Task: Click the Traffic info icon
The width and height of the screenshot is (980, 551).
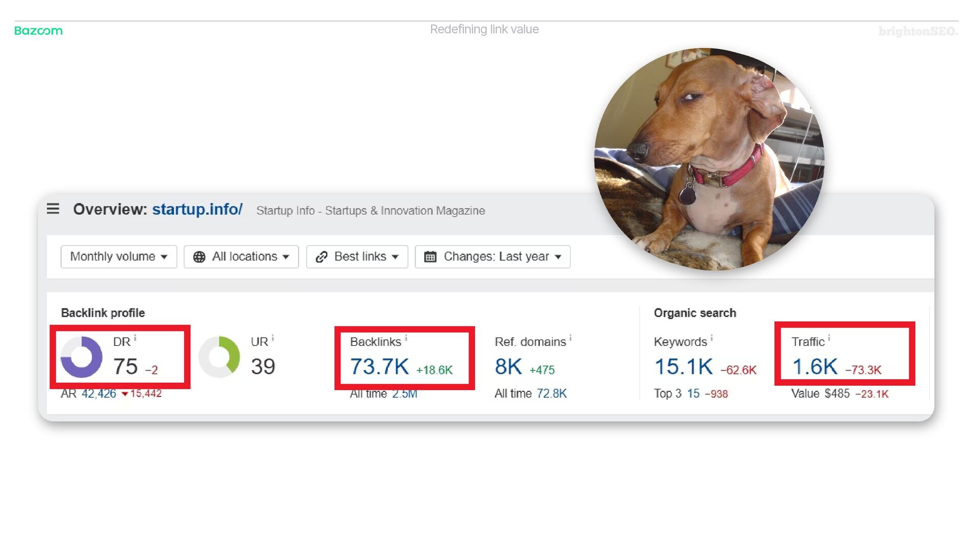Action: click(x=829, y=338)
